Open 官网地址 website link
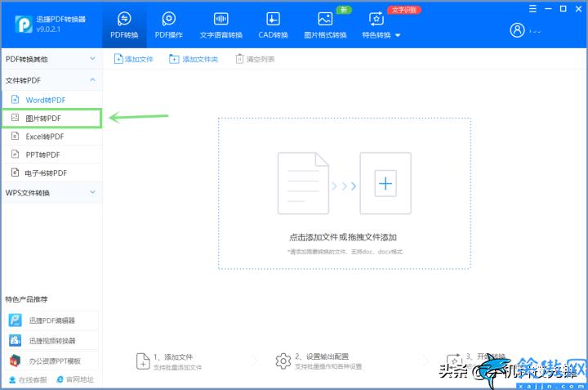588x390 pixels. click(x=75, y=380)
